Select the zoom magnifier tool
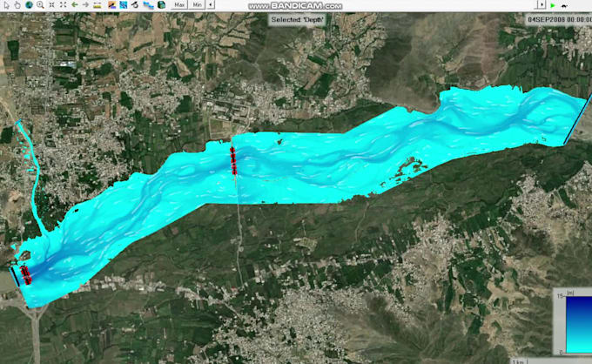 pos(40,4)
